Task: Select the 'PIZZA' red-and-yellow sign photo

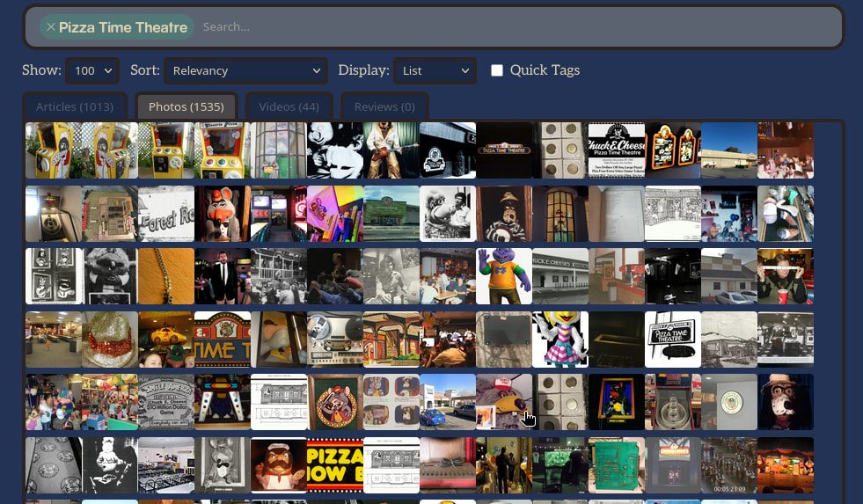Action: coord(335,466)
